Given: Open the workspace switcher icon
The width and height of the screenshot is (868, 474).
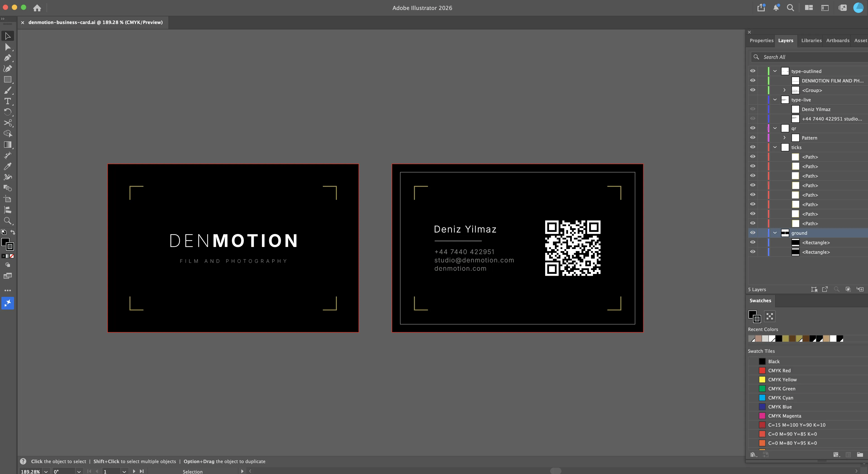Looking at the screenshot, I should pyautogui.click(x=825, y=7).
